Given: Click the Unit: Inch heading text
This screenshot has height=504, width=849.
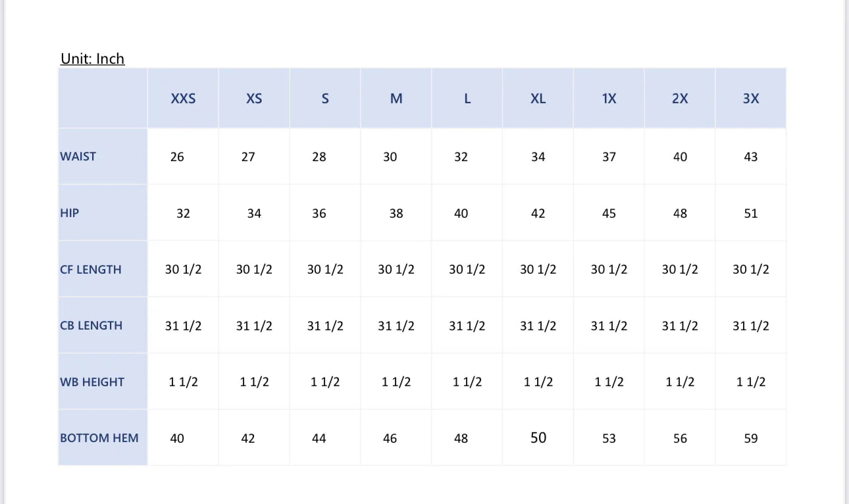Looking at the screenshot, I should 92,59.
